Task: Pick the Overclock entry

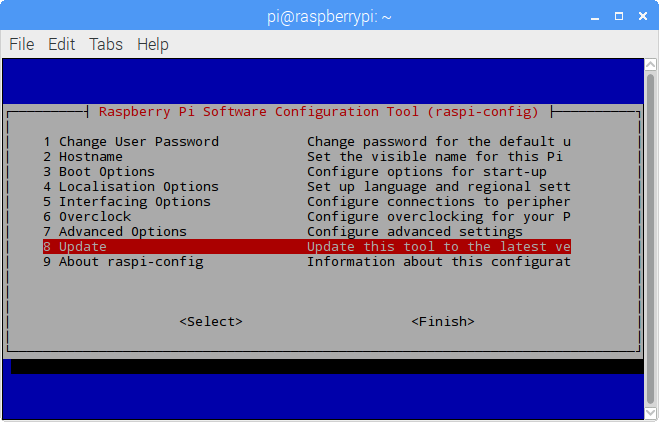Action: pos(306,217)
